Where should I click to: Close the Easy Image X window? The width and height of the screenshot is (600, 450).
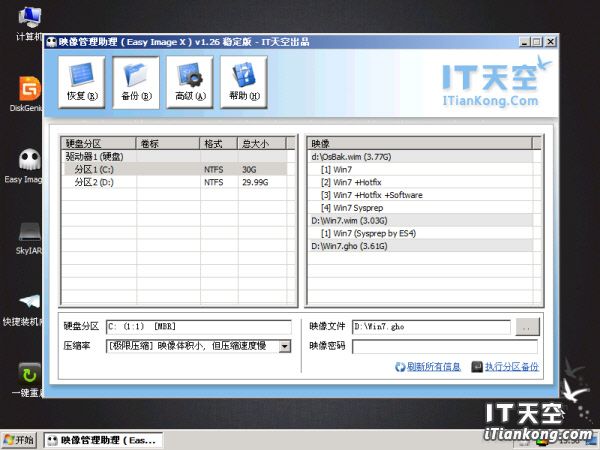point(550,42)
